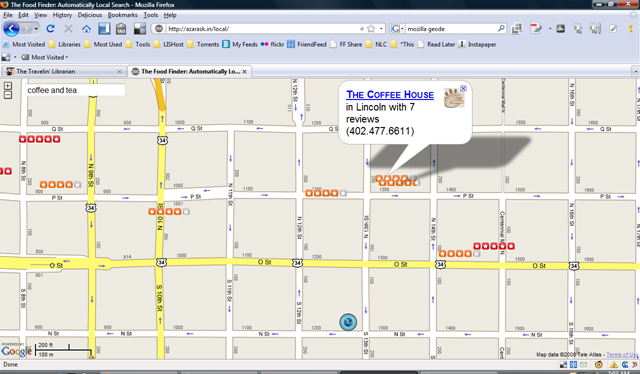Click the site identity icon in the address bar
Screen dimensions: 640x374
159,29
